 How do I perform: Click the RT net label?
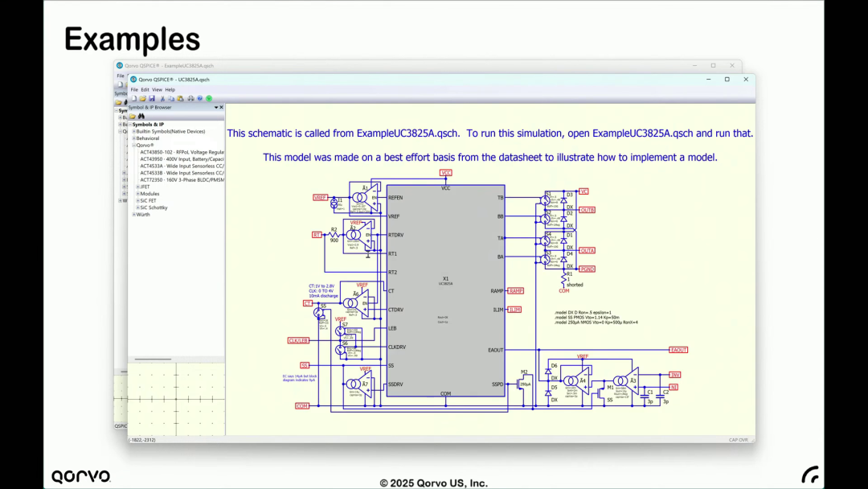(x=317, y=235)
